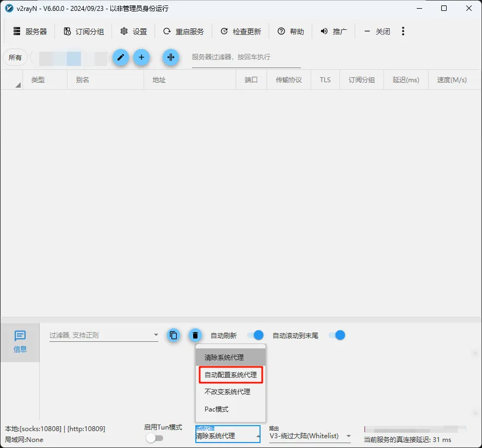Sort servers by 传输协议 column header
482x448 pixels.
point(289,80)
